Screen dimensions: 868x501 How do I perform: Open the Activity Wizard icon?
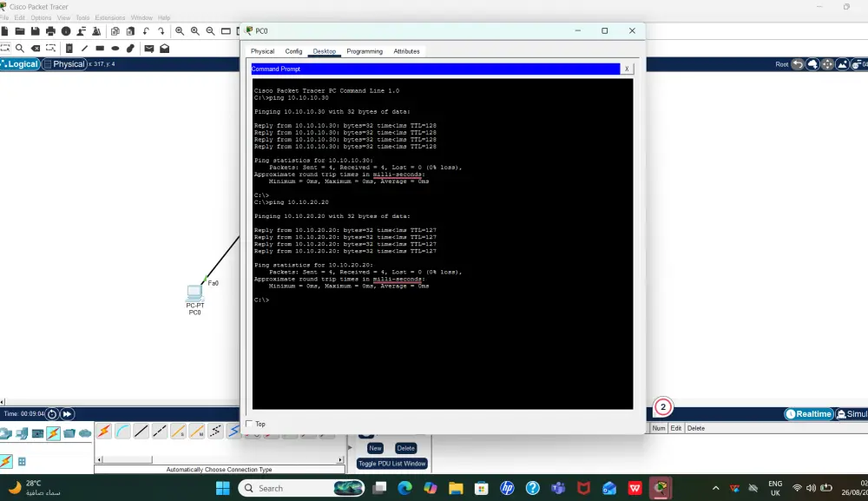pos(82,31)
